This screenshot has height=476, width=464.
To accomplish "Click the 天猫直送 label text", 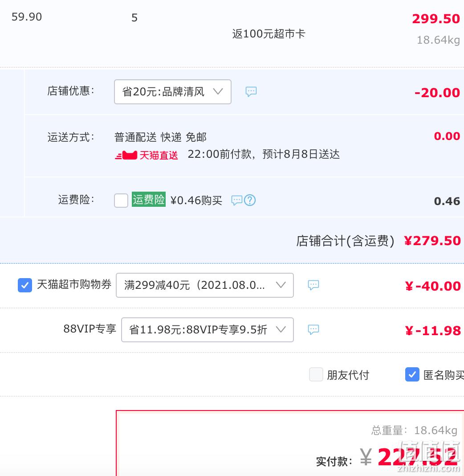I will point(159,155).
